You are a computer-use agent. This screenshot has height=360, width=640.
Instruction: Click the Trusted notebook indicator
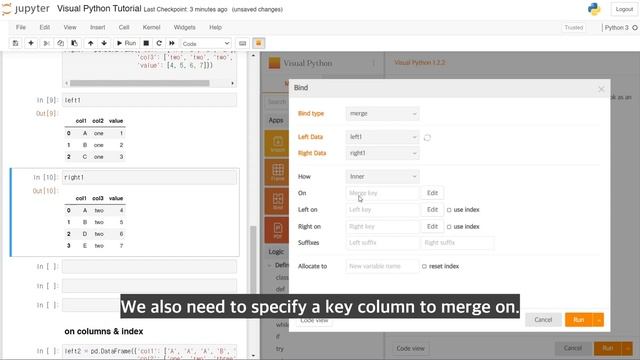pos(574,27)
